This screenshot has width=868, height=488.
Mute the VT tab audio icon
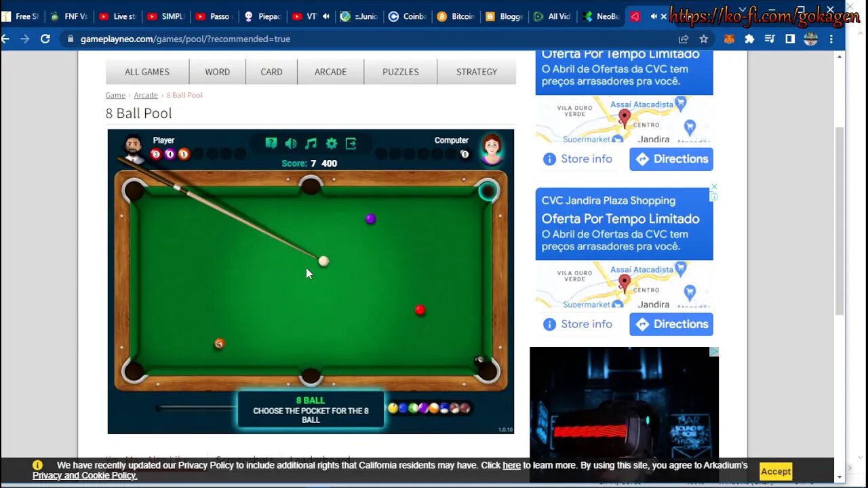point(326,16)
